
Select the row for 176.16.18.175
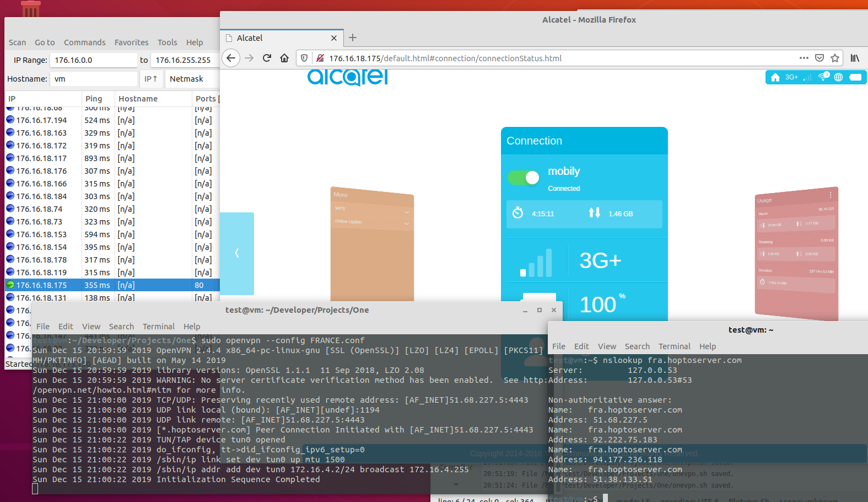[x=112, y=285]
